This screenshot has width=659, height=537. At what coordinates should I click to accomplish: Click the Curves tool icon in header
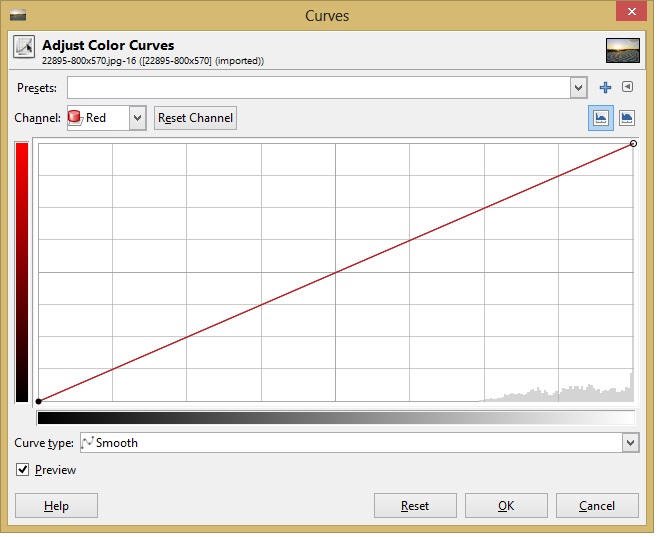coord(24,49)
